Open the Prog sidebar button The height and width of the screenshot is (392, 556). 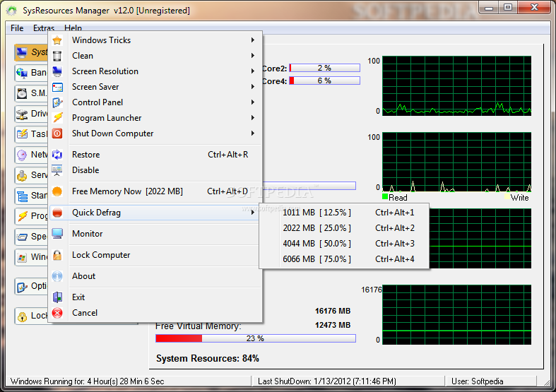coord(31,216)
